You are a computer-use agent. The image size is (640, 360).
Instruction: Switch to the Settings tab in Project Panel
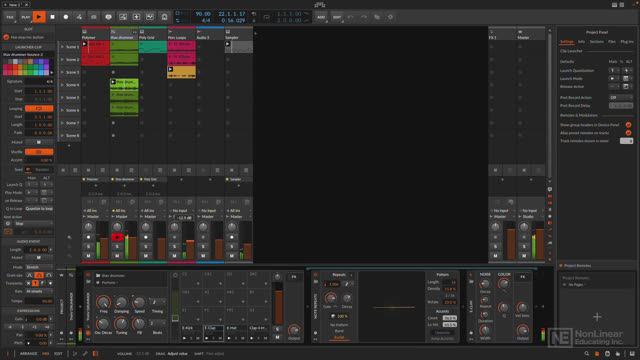coord(567,42)
